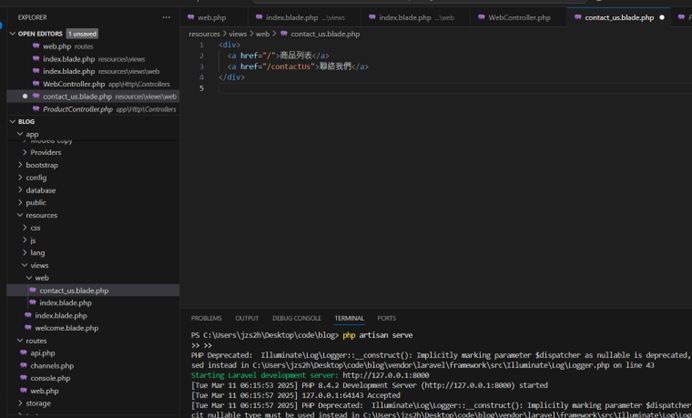Place cursor on empty editor line 5
This screenshot has height=418, width=692.
point(455,88)
